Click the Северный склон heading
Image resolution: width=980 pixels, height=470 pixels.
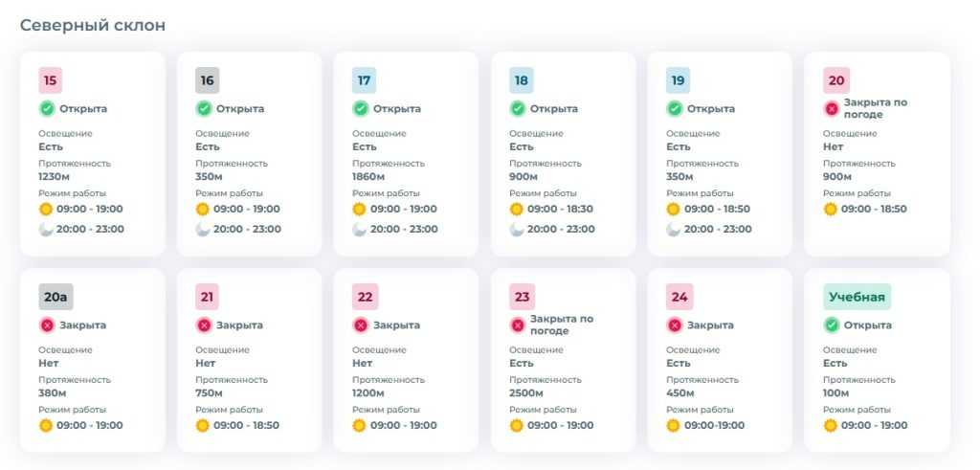click(x=93, y=26)
